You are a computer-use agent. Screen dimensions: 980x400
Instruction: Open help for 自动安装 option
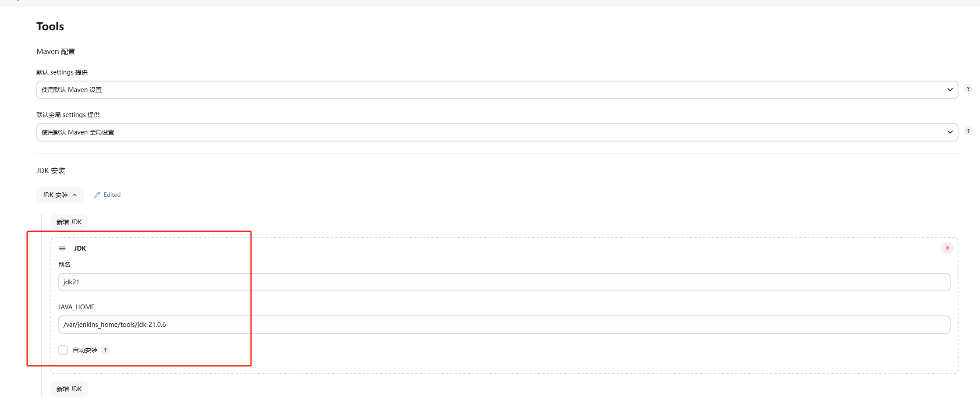tap(105, 350)
